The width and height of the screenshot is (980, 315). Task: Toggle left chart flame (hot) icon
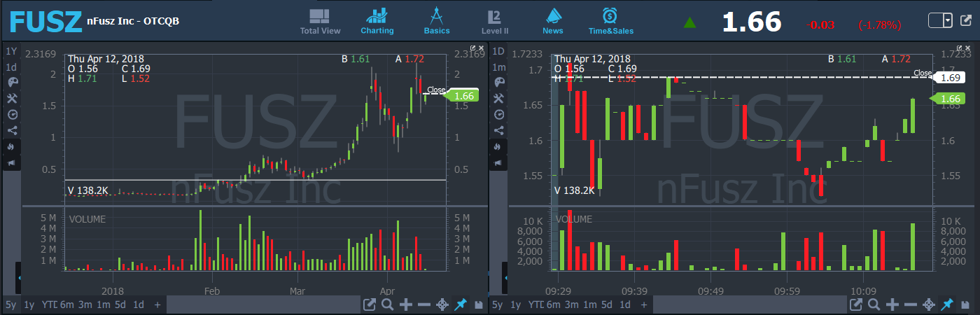[x=11, y=147]
